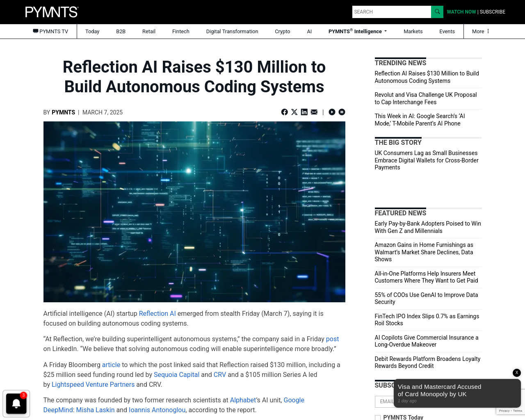
Task: Open the Reflection AI link in article
Action: tap(157, 313)
